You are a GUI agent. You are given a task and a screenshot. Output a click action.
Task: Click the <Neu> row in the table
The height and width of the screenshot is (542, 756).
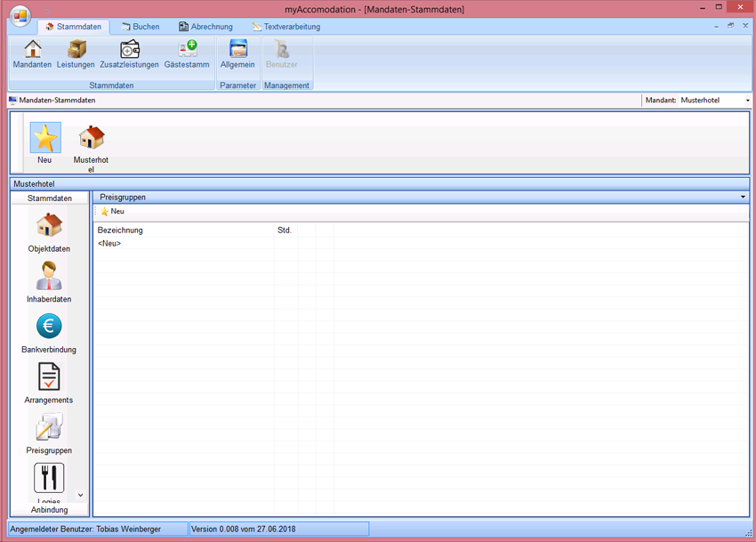click(109, 244)
